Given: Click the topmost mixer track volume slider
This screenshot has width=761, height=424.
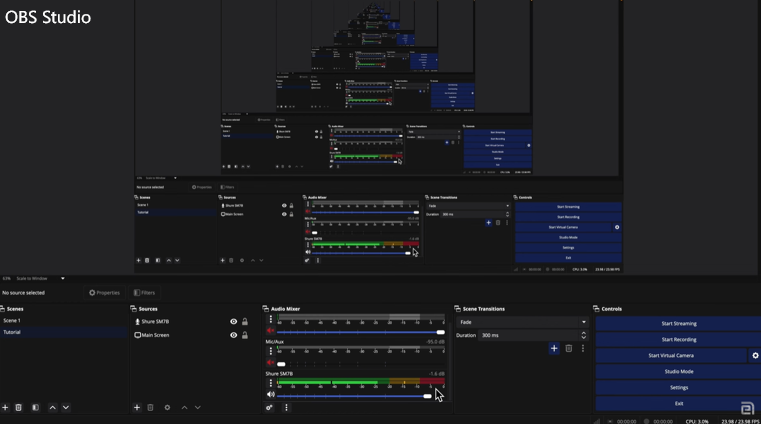Looking at the screenshot, I should pyautogui.click(x=360, y=332).
